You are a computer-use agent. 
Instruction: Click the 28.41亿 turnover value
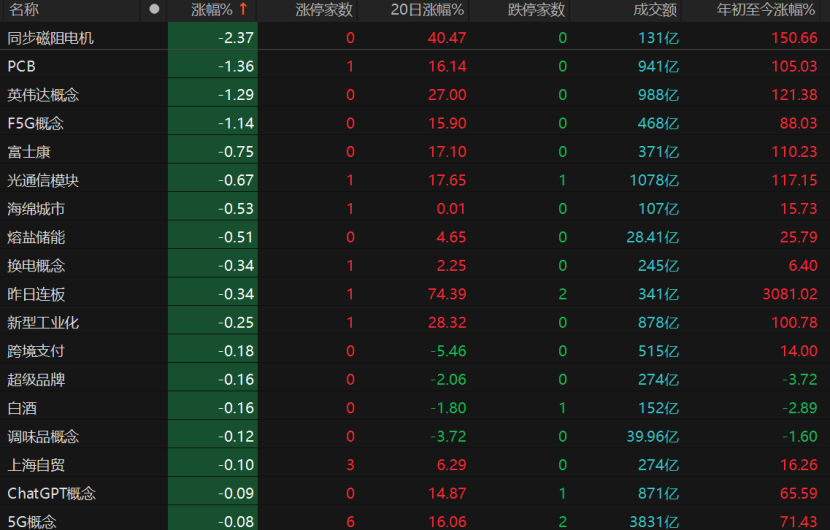(x=653, y=237)
